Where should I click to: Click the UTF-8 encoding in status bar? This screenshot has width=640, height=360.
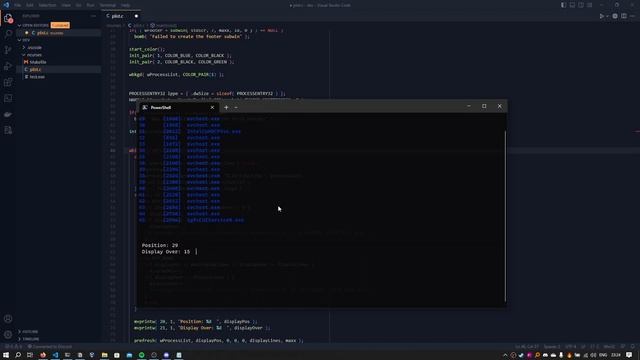(571, 347)
